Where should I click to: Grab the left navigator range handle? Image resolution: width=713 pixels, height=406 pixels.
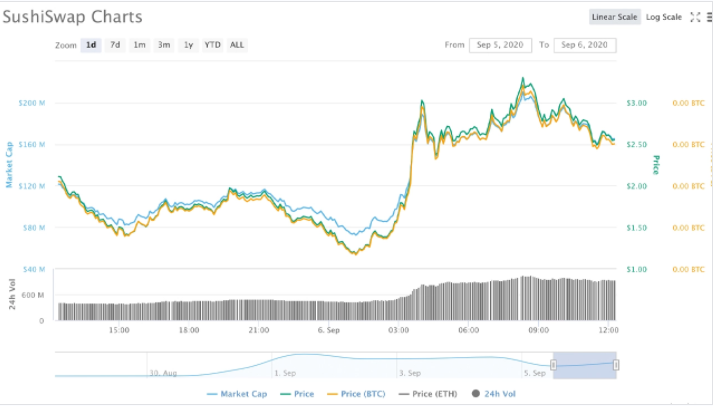tap(553, 365)
